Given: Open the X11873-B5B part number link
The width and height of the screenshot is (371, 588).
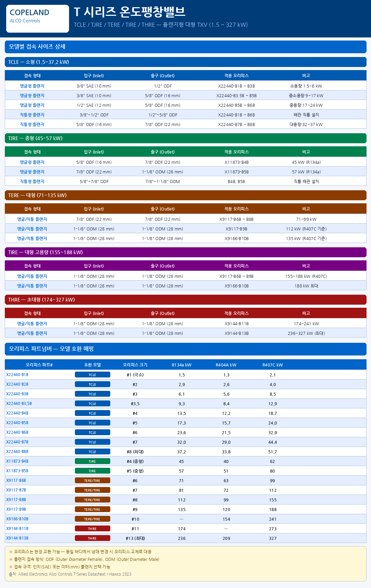Looking at the screenshot, I should [x=17, y=471].
